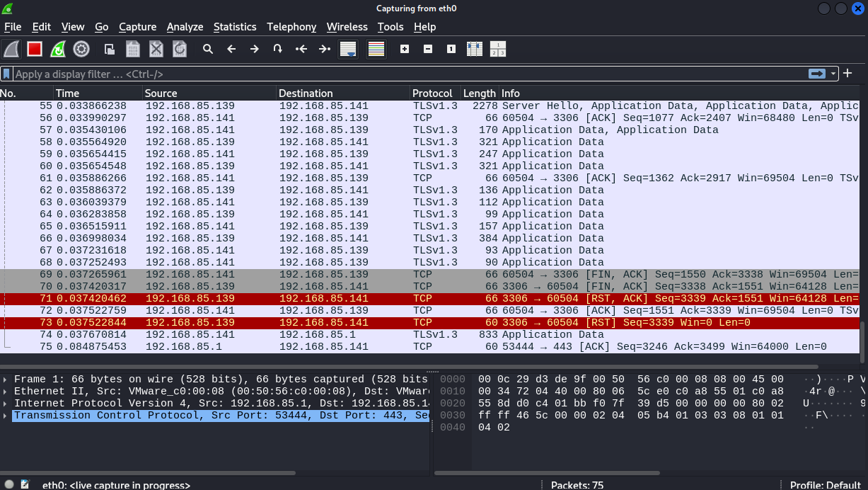Go to the first packet
868x490 pixels.
301,49
